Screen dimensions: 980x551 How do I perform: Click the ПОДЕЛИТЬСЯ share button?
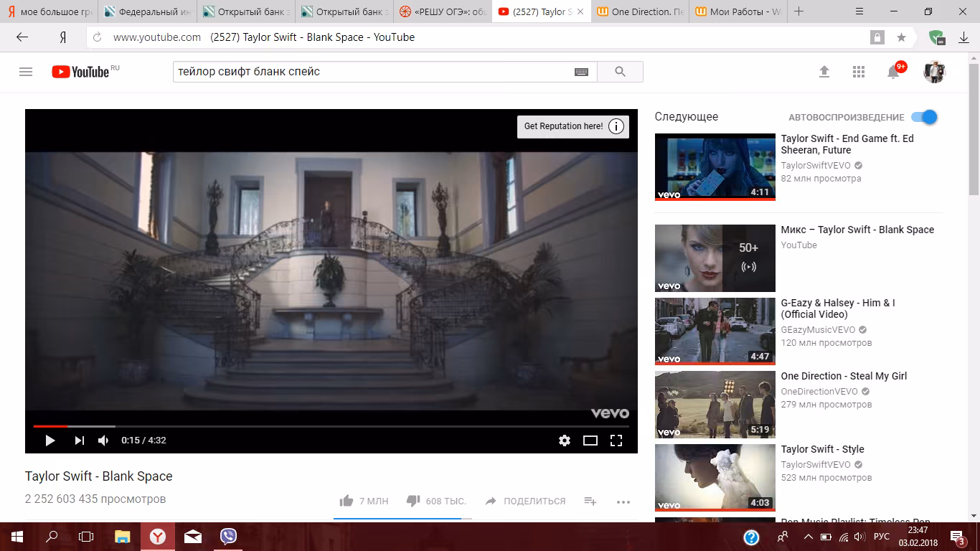tap(525, 501)
